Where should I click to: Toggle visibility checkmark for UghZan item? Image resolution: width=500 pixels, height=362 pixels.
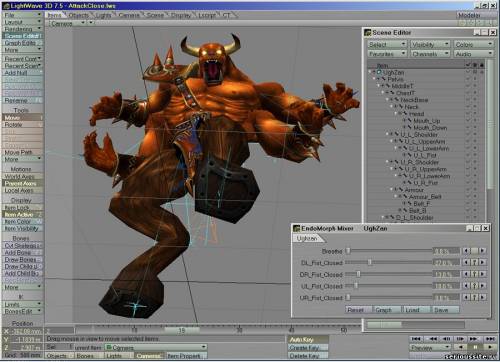coord(468,72)
